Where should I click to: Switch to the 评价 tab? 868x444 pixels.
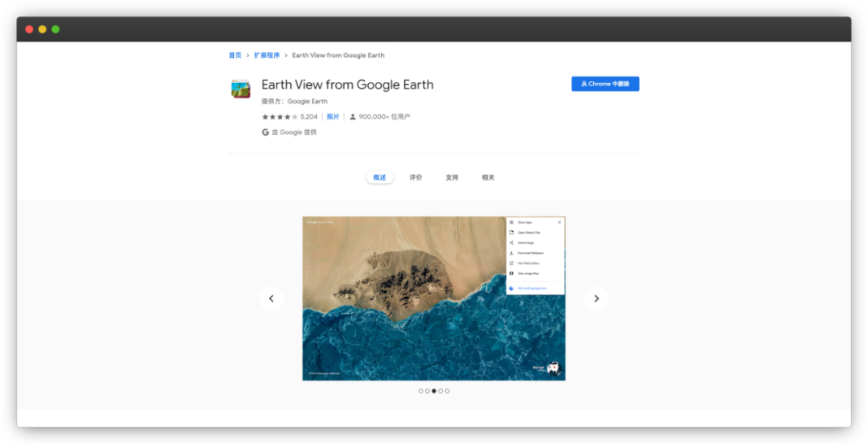(416, 177)
